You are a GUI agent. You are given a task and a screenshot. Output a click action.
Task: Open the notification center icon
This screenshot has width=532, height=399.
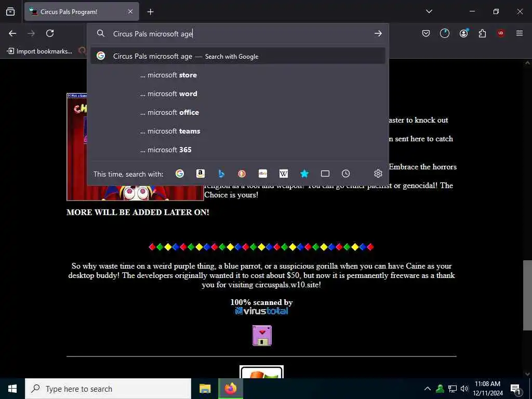[515, 389]
